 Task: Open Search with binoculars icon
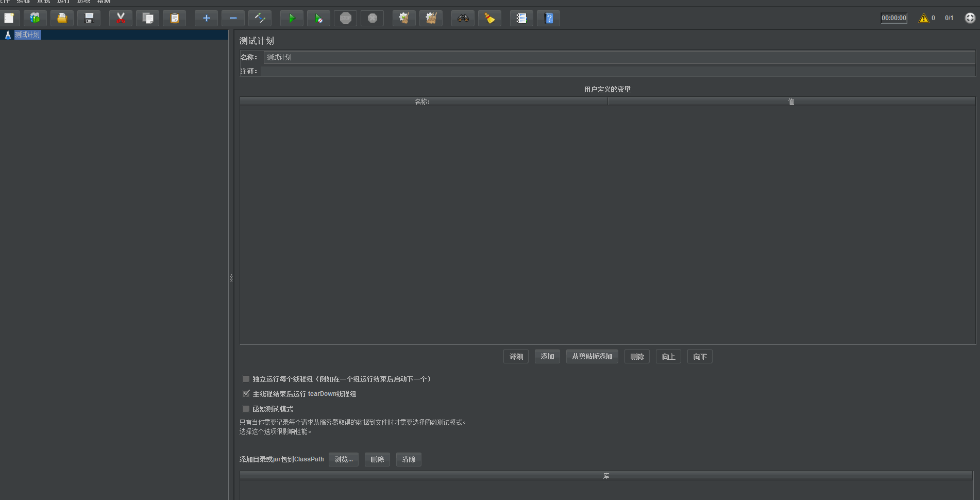tap(463, 19)
